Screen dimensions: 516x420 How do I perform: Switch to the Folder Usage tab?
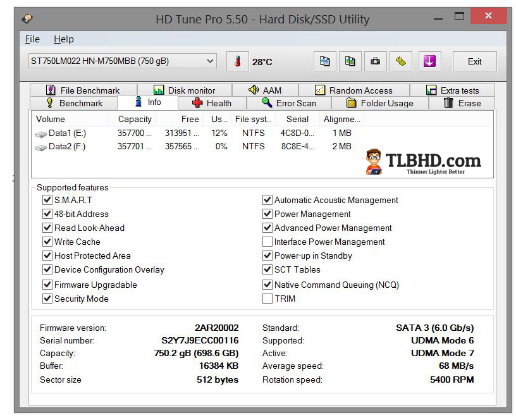(380, 103)
